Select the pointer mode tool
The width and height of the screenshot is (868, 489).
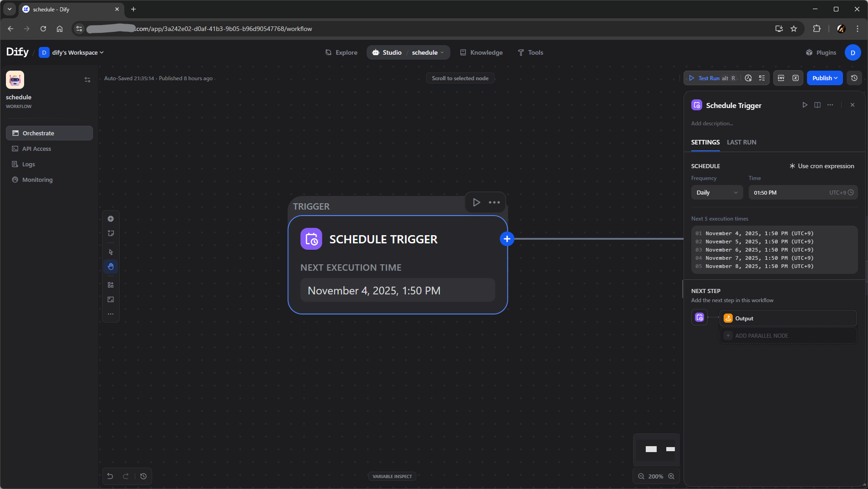[111, 252]
